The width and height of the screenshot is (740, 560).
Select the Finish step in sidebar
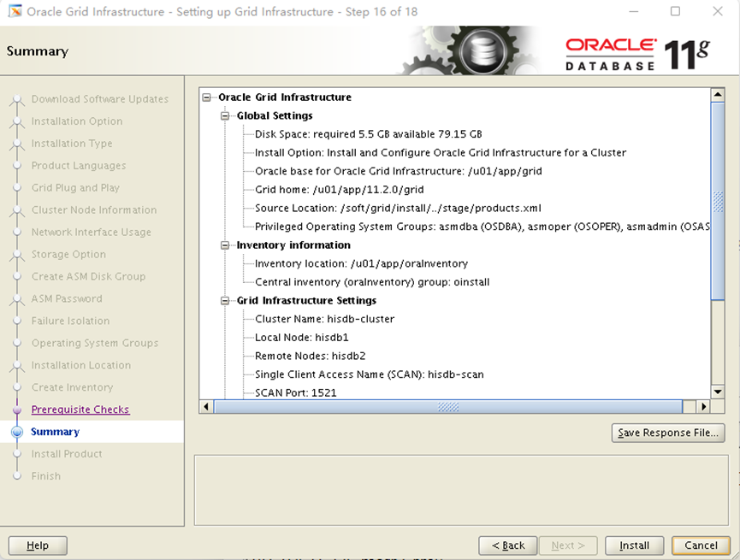point(46,476)
